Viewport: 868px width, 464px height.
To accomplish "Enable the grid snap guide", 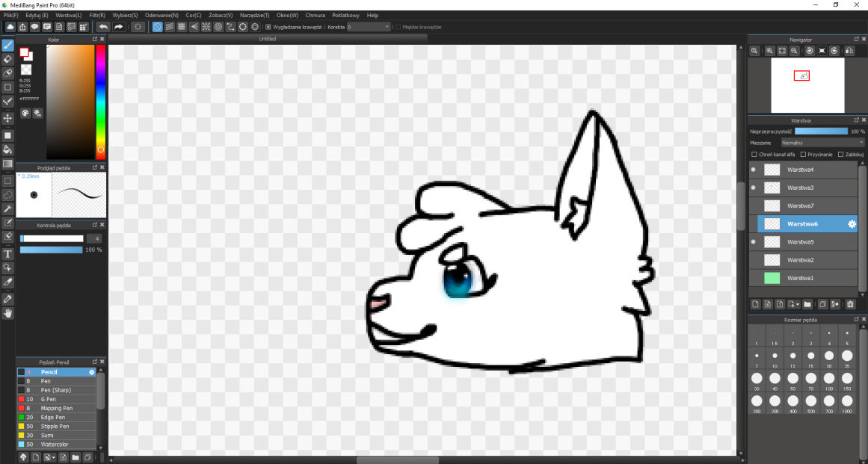I will click(182, 27).
